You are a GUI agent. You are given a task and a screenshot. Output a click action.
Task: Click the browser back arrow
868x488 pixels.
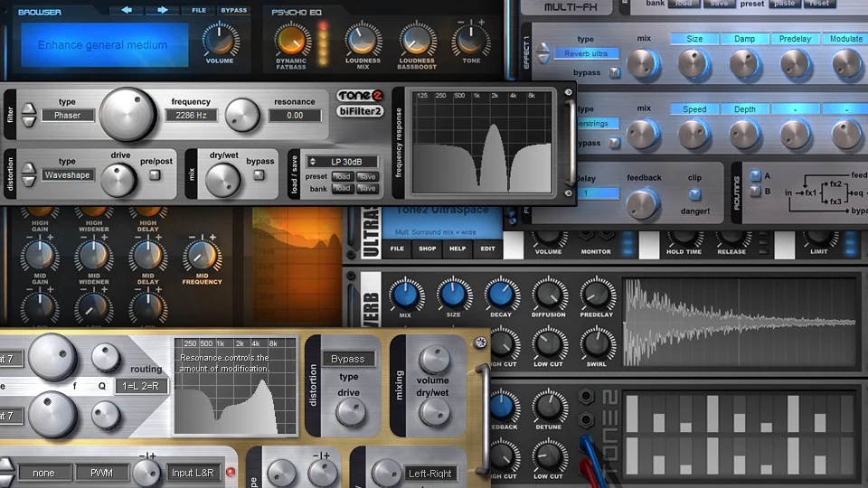(x=127, y=10)
